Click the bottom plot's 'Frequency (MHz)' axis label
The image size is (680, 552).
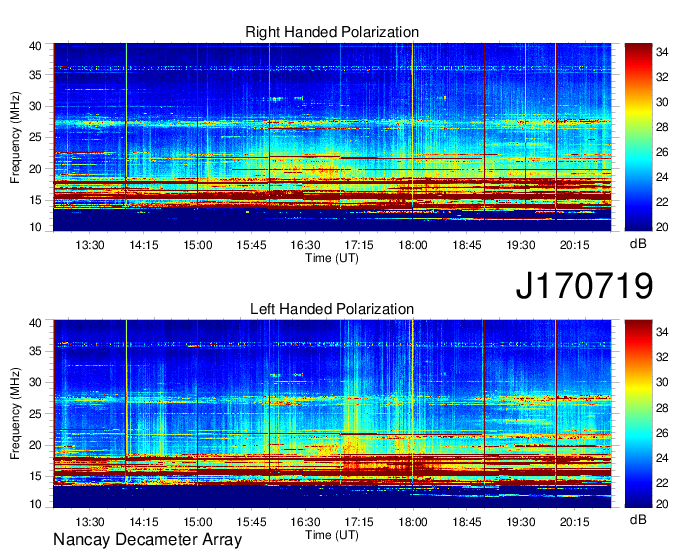point(15,414)
